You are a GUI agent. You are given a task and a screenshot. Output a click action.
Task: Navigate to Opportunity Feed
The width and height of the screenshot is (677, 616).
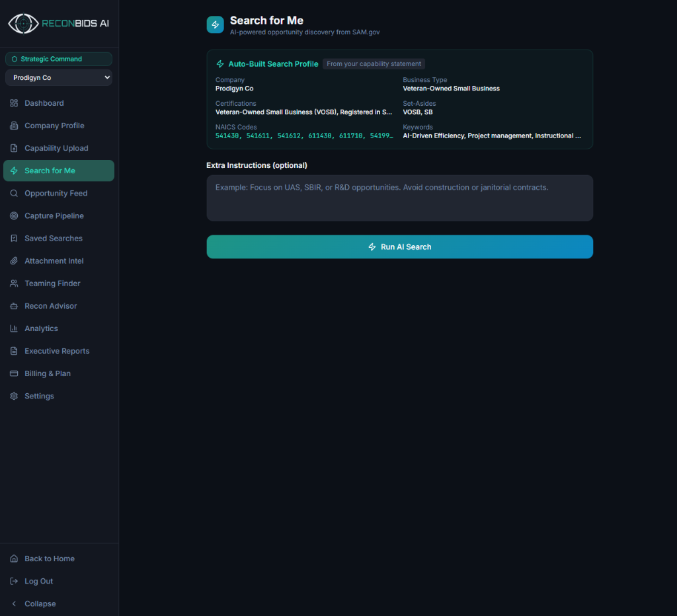coord(59,194)
